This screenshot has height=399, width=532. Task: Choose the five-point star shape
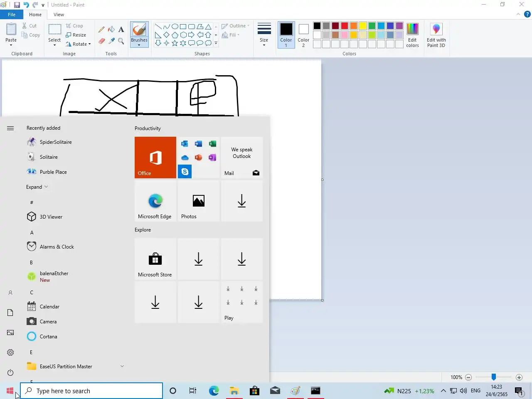tap(175, 43)
